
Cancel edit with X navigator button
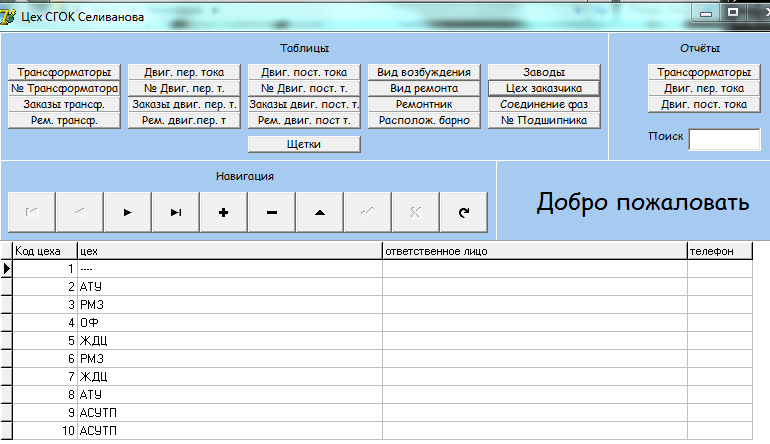[415, 212]
